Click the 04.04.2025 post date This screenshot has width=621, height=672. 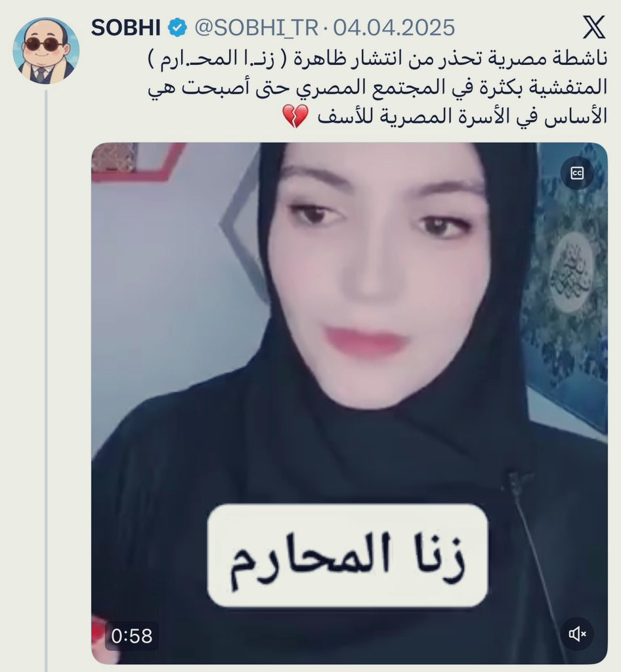point(394,28)
